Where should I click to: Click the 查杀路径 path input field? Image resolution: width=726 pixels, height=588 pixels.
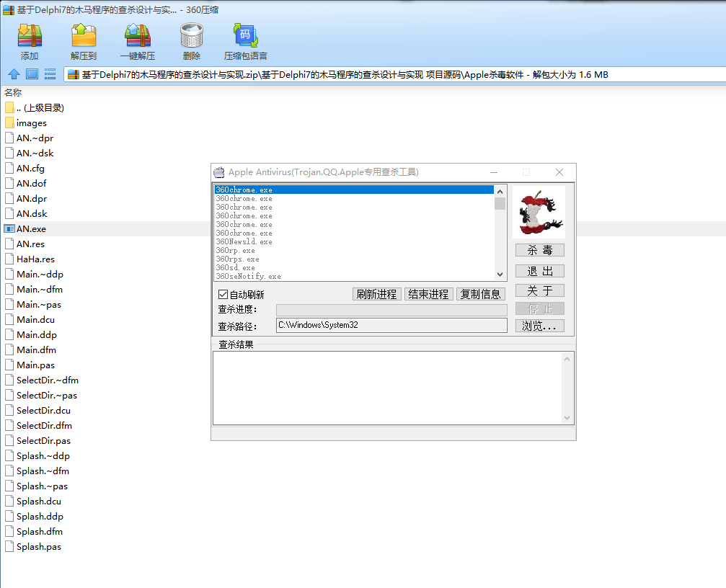tap(391, 325)
